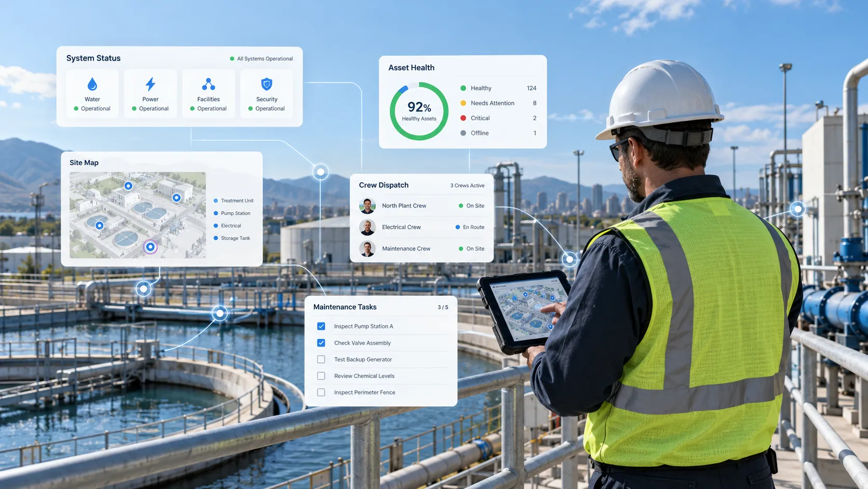Click the 'Asset Health' panel title

[x=411, y=68]
